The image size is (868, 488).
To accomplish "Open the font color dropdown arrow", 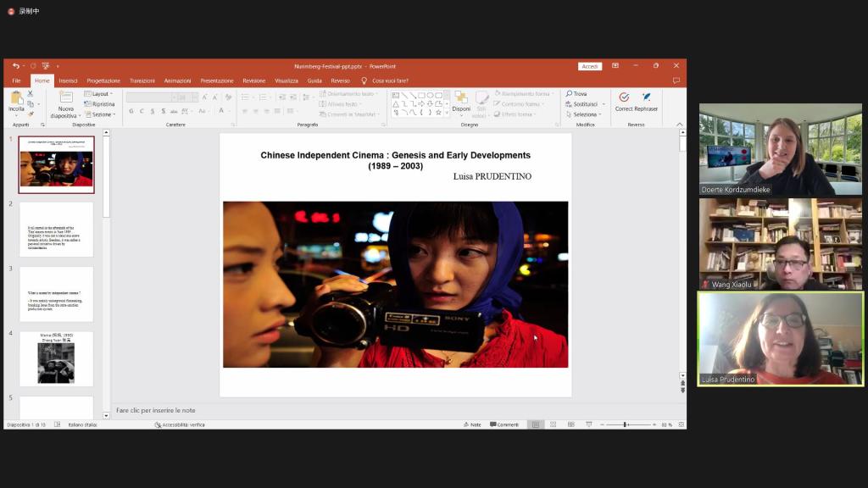I will (x=229, y=111).
